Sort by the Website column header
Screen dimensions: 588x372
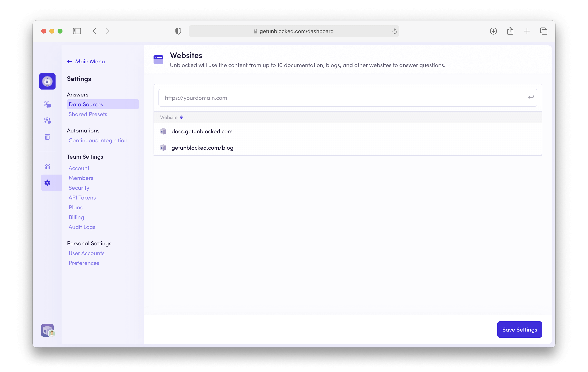[x=171, y=117]
